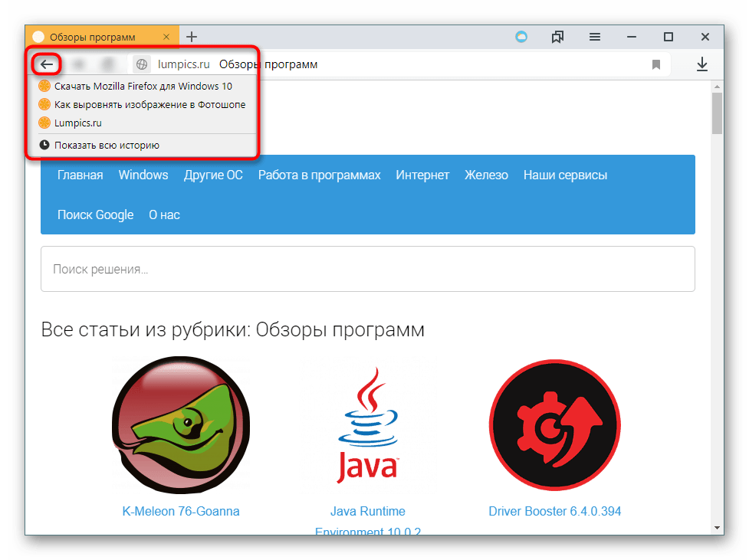This screenshot has width=749, height=560.
Task: Open the Windows section link
Action: tap(143, 175)
